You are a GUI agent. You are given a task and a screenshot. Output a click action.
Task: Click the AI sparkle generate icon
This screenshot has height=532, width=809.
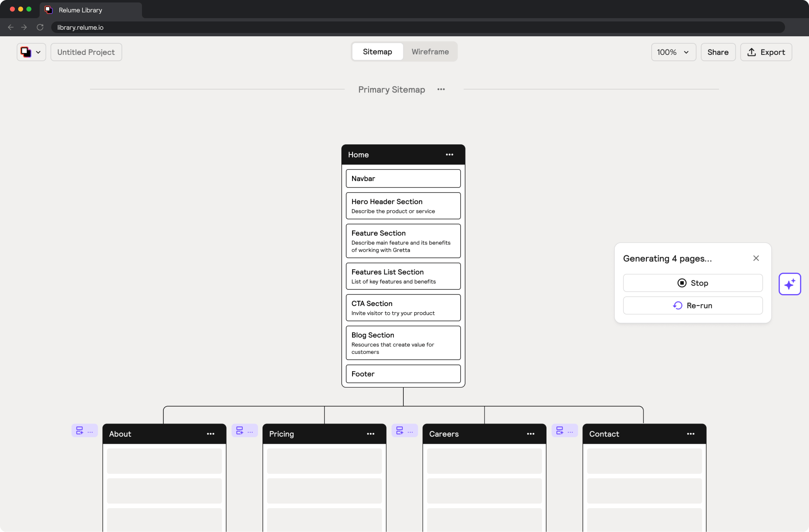coord(790,284)
